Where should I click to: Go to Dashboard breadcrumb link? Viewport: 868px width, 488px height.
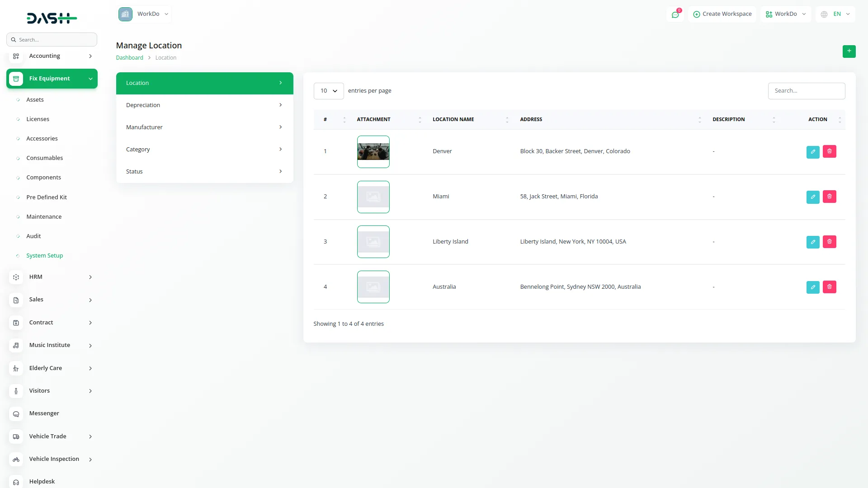click(129, 58)
